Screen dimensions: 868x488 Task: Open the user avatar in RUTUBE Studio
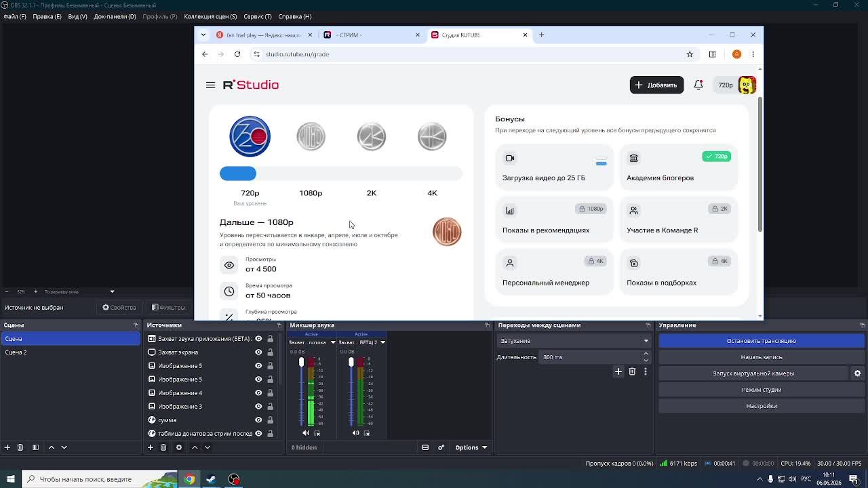pyautogui.click(x=747, y=85)
